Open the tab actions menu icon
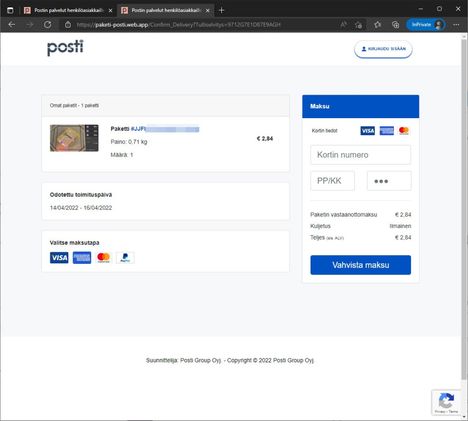Viewport: 468px width, 421px height. click(x=10, y=10)
